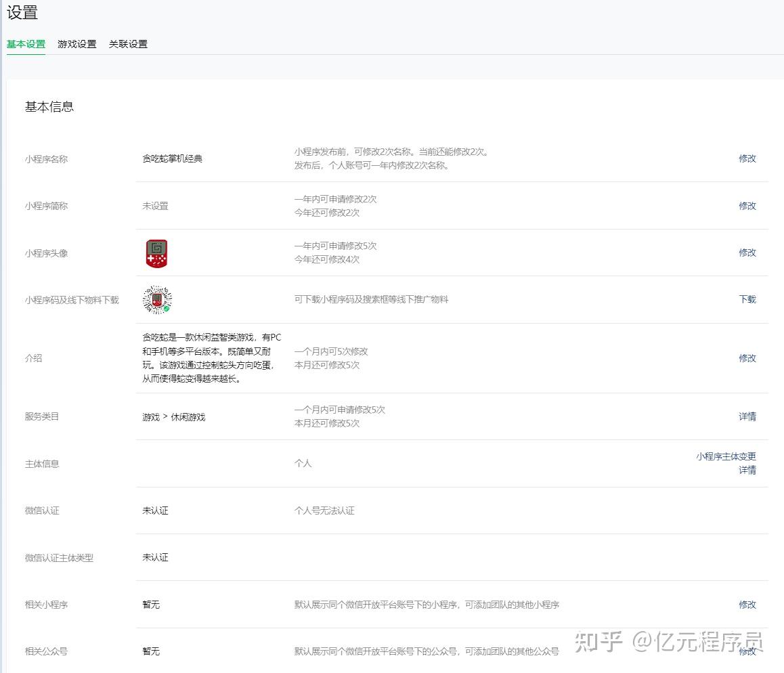Click the 个人 subject type label

303,463
